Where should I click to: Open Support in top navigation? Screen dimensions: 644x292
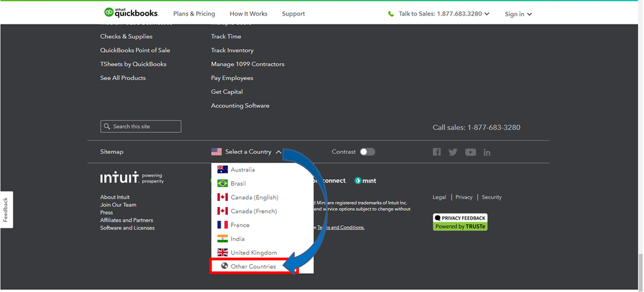(x=293, y=14)
